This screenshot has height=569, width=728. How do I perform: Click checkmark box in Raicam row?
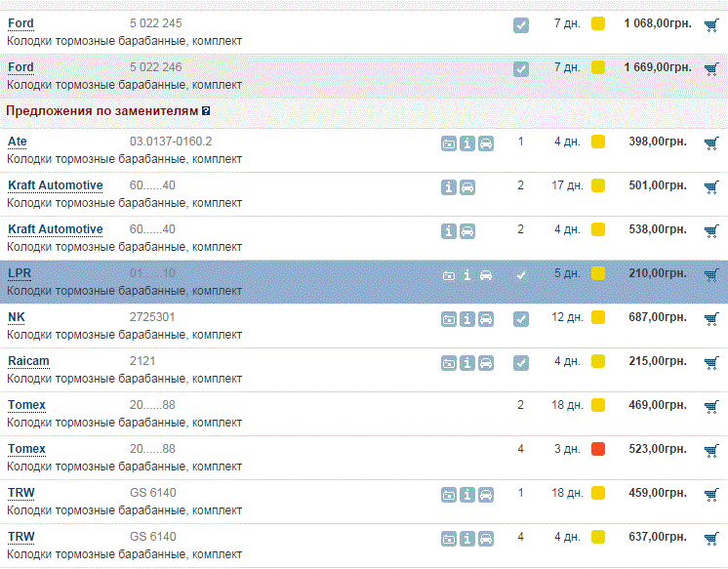coord(521,363)
